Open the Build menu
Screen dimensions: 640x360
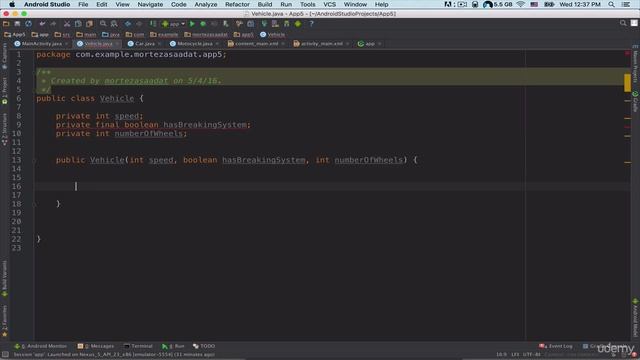(x=264, y=4)
